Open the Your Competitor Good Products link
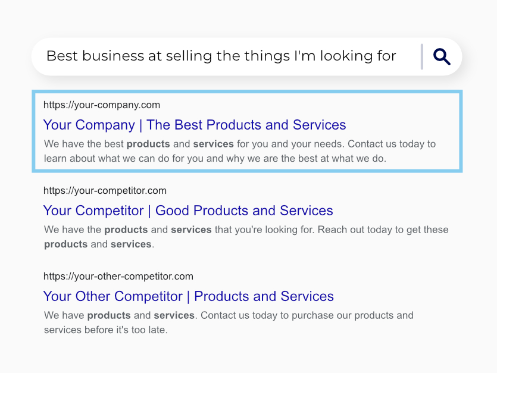 point(188,210)
